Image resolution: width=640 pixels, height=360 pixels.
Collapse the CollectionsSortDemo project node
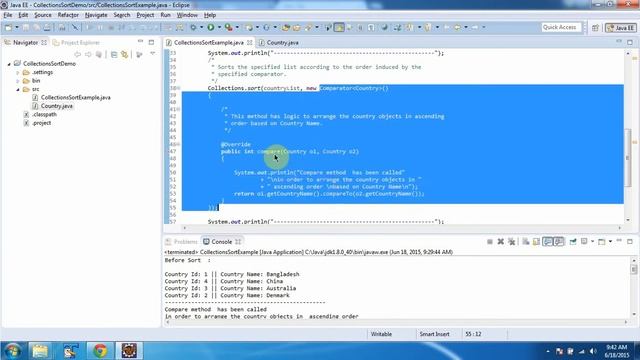[9, 64]
